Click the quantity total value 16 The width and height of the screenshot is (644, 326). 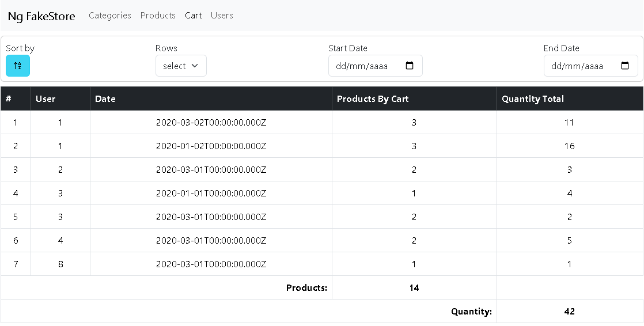(x=569, y=146)
